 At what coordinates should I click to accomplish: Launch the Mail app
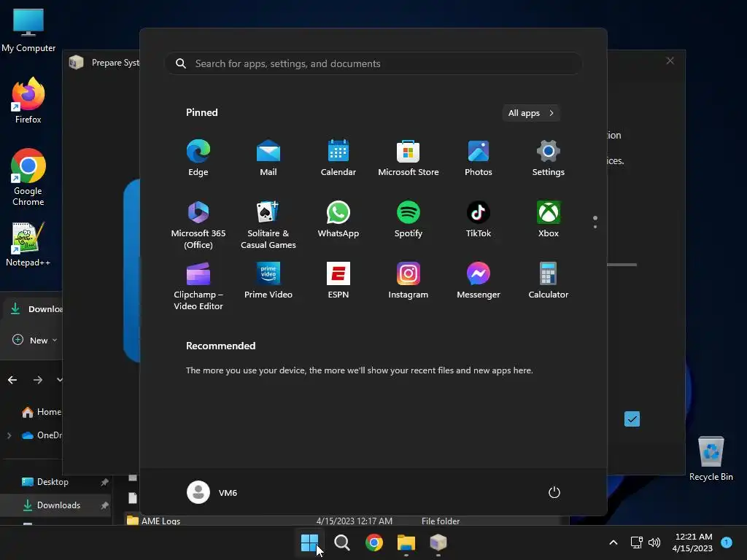pos(268,158)
